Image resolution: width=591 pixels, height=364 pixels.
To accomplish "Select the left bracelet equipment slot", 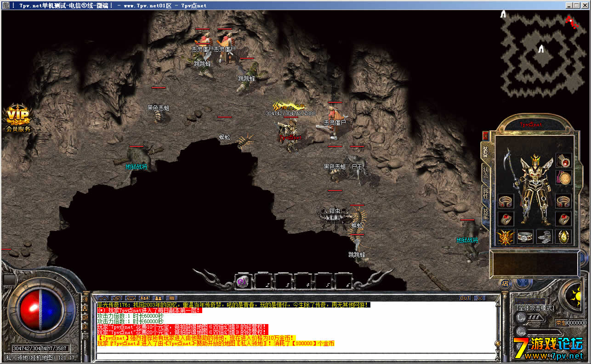I will (x=506, y=201).
